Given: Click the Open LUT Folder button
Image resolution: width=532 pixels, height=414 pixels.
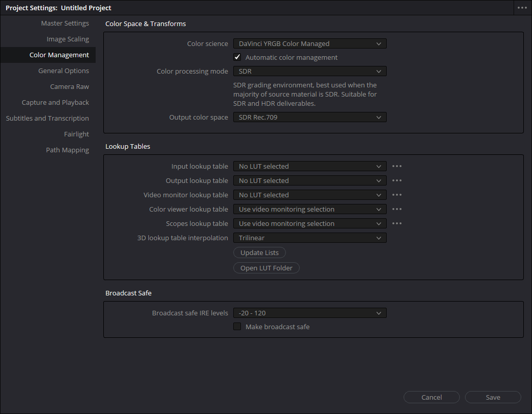Looking at the screenshot, I should 267,268.
